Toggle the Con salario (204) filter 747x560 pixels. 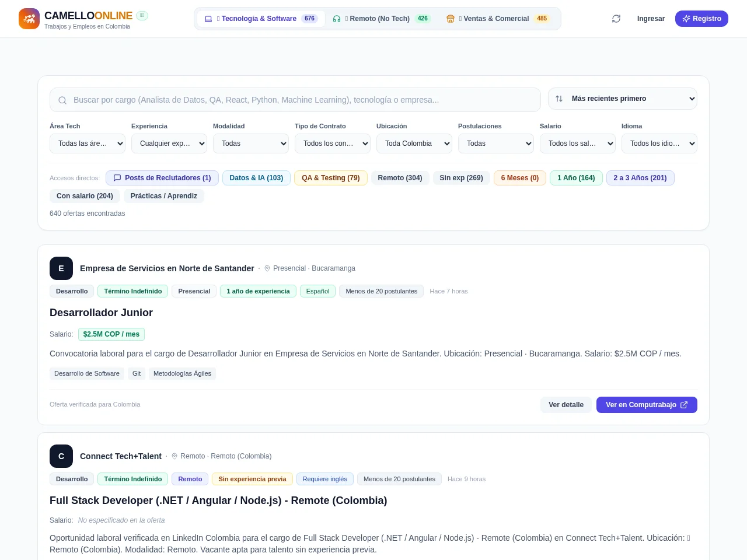(85, 196)
